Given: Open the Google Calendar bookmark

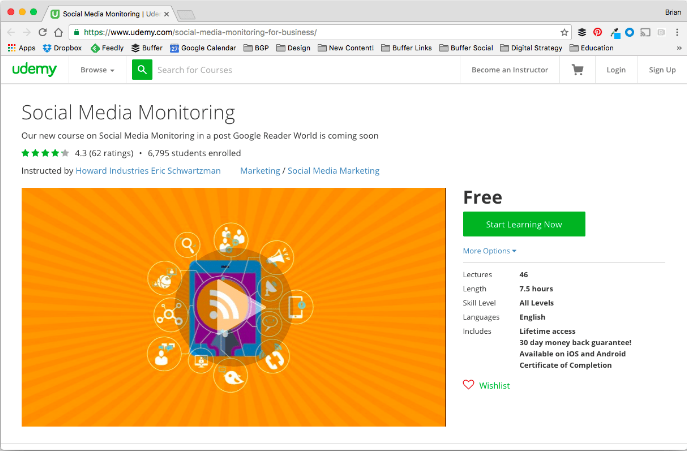Looking at the screenshot, I should pos(203,48).
